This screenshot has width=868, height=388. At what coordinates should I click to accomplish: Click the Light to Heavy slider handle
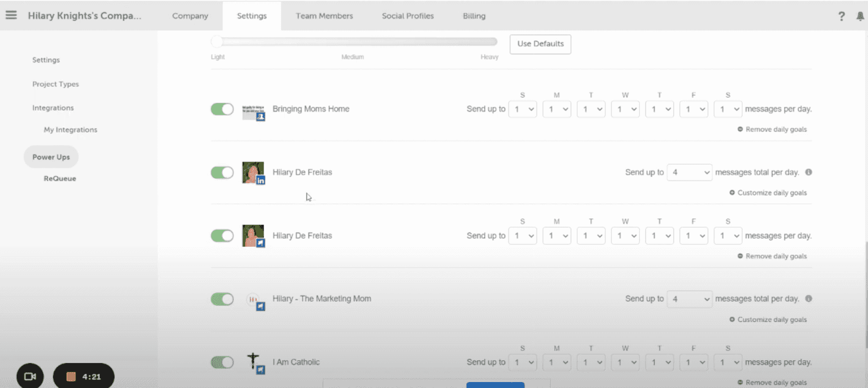click(x=217, y=42)
